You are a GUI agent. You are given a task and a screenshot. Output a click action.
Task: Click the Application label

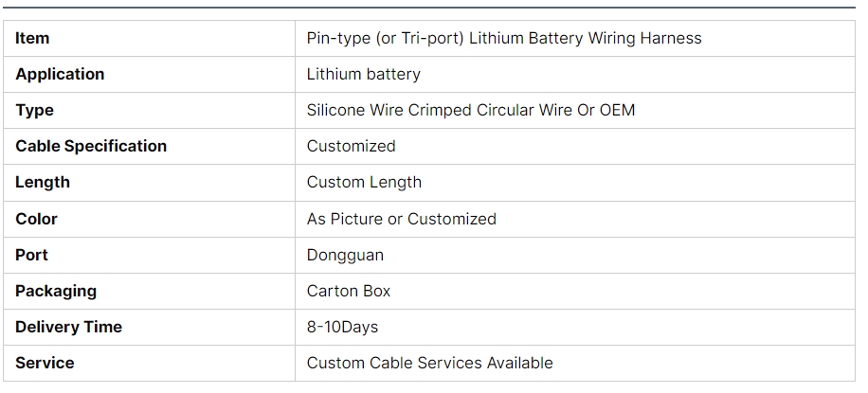click(60, 74)
